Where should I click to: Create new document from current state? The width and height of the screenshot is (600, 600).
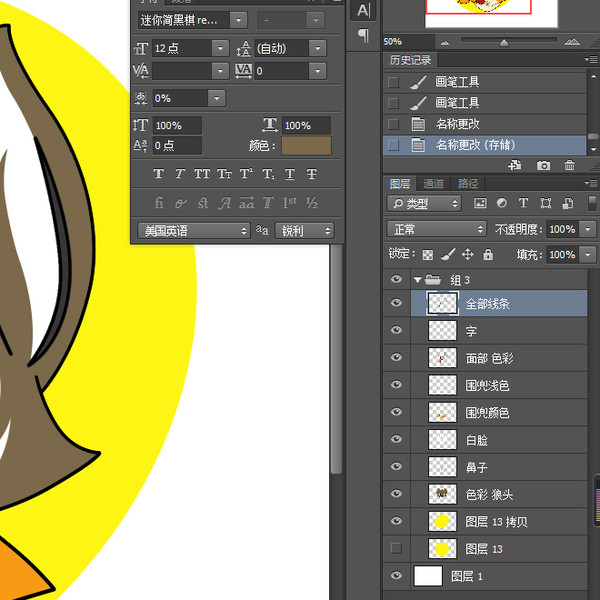click(x=514, y=165)
